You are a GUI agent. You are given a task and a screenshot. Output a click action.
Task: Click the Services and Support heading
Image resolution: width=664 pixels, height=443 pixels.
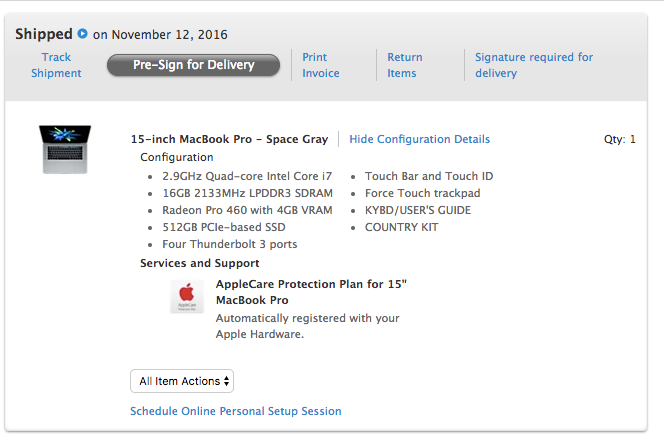point(200,263)
